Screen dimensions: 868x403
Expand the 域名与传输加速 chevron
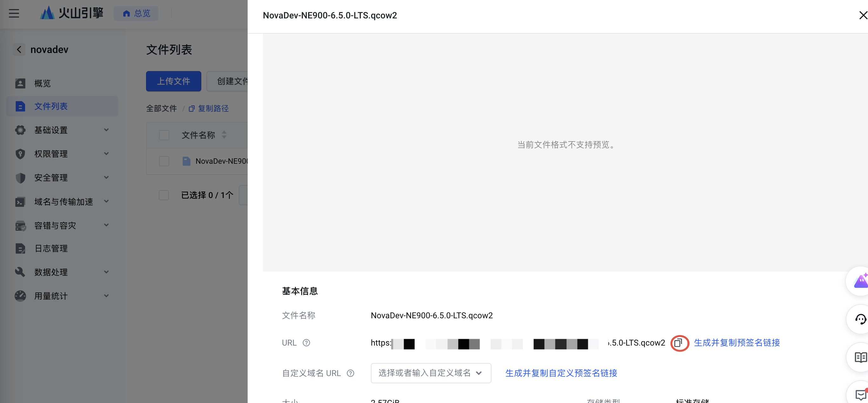[x=106, y=201]
